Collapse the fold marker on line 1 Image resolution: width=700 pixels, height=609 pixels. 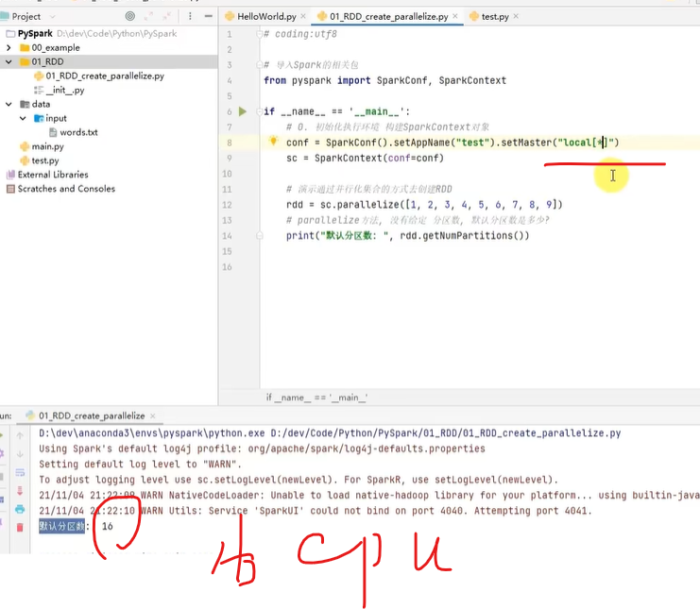[260, 34]
